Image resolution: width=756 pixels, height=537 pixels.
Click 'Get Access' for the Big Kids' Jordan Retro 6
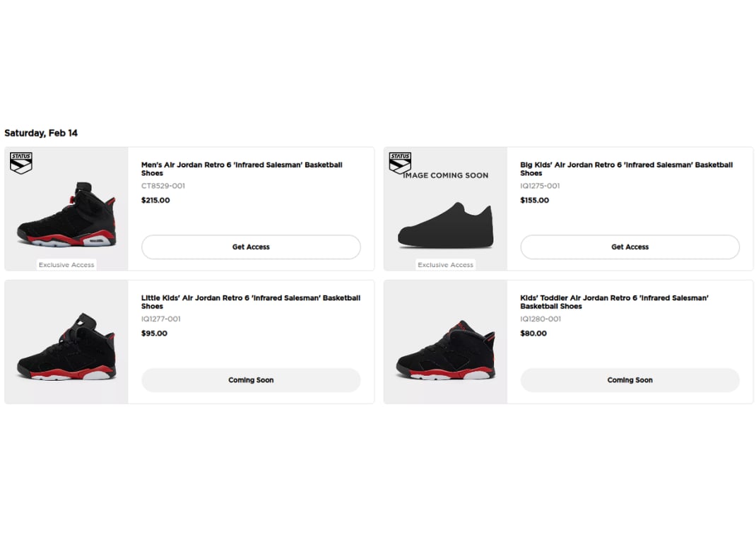(630, 247)
